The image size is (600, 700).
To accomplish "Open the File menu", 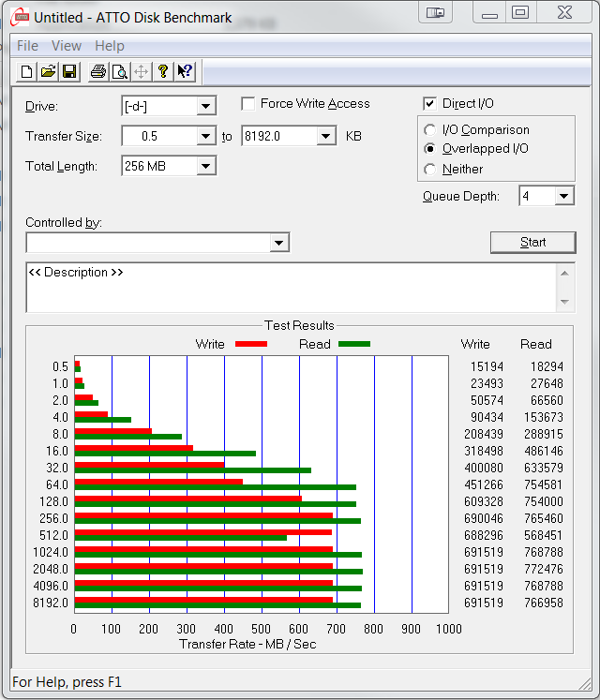I will [x=27, y=46].
